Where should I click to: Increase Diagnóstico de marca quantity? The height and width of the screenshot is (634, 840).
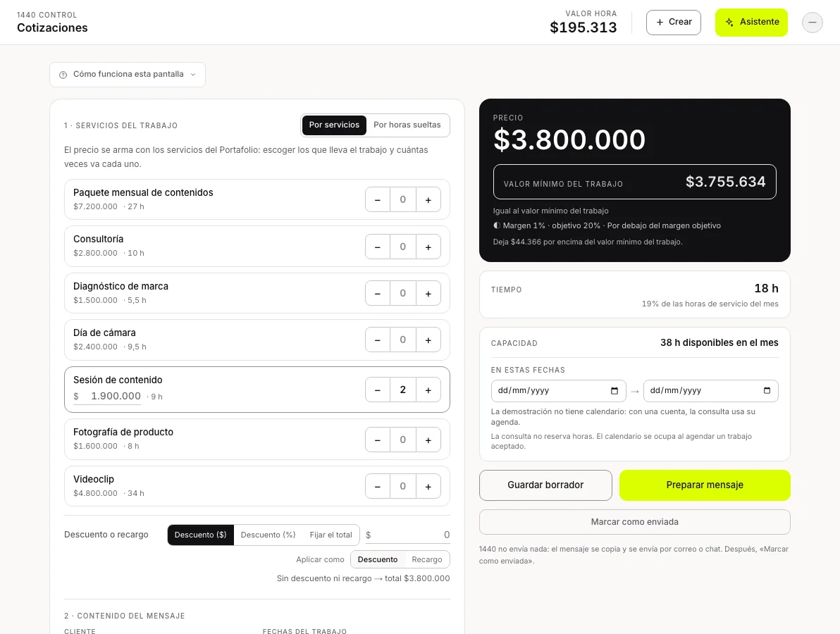[x=428, y=294]
